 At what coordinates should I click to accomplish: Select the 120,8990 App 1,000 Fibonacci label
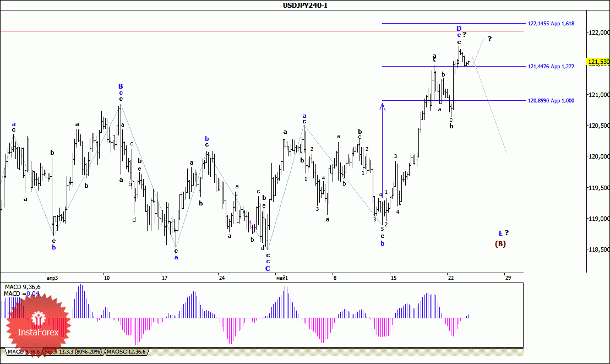pyautogui.click(x=551, y=100)
